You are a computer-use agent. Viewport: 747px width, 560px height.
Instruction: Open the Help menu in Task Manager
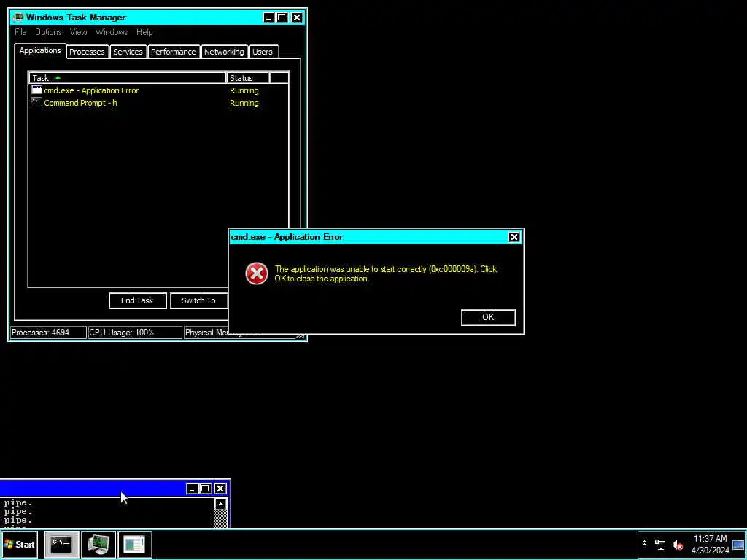click(144, 32)
